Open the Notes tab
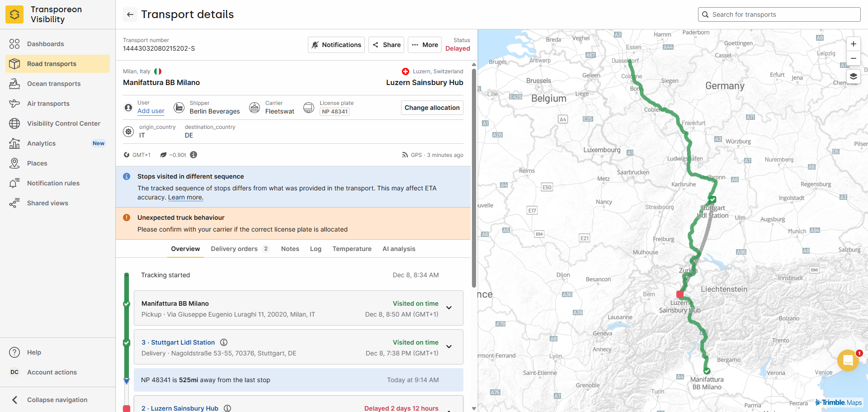Viewport: 868px width, 412px height. point(290,249)
